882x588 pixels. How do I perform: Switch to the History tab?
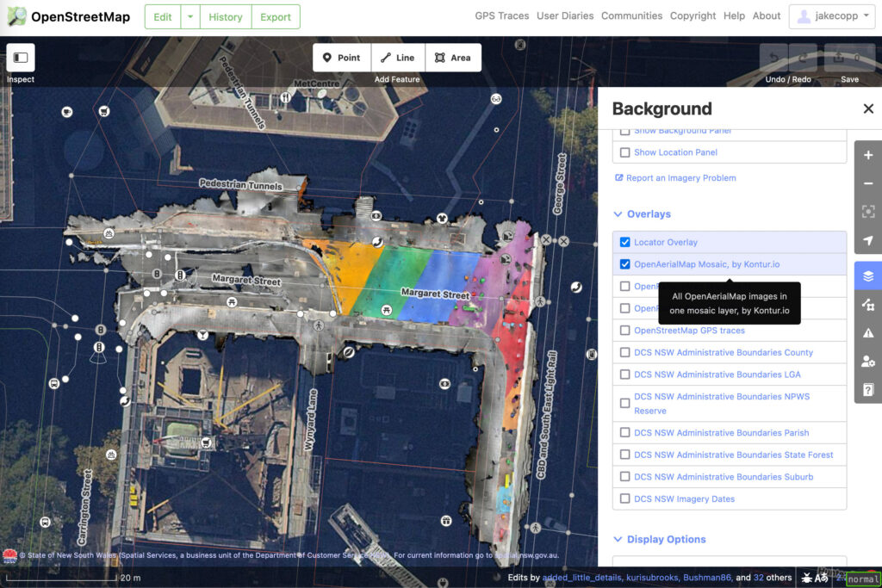point(226,17)
